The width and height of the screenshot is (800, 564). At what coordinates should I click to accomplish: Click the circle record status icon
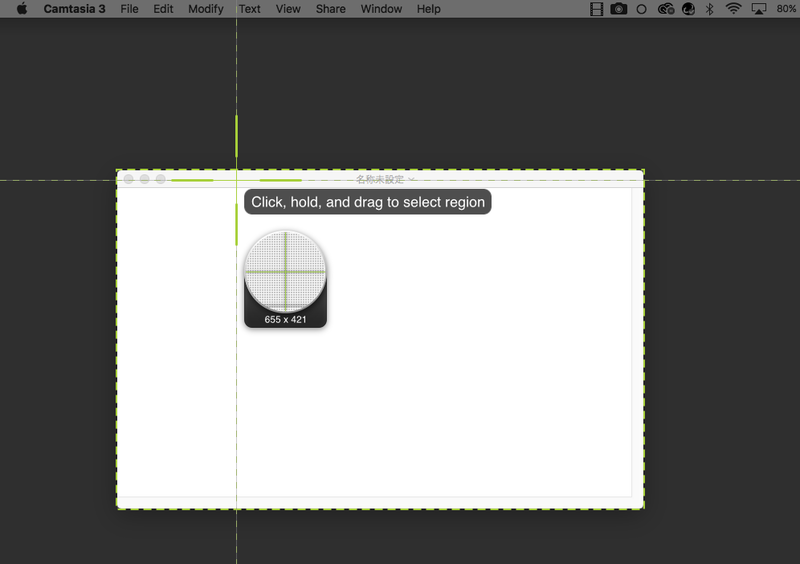pyautogui.click(x=641, y=9)
